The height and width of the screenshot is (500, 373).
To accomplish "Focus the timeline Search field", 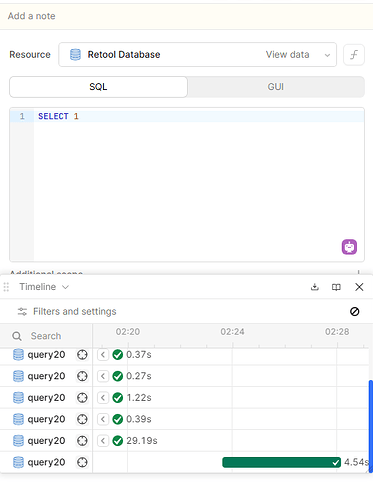I will click(46, 336).
